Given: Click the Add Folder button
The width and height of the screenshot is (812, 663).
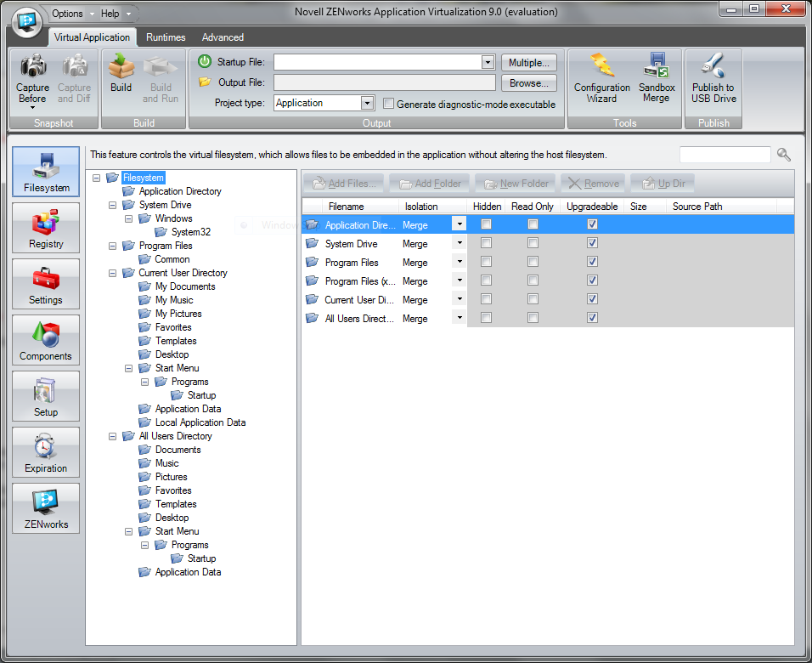Looking at the screenshot, I should point(429,184).
